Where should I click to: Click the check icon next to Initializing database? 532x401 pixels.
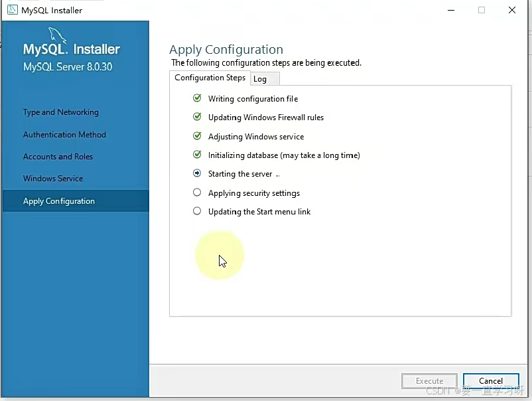196,155
